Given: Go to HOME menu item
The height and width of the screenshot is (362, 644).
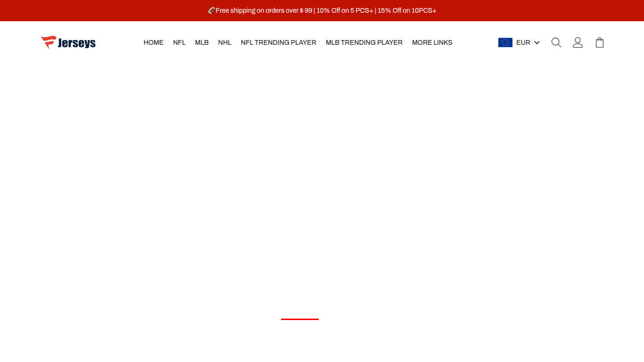Looking at the screenshot, I should click(154, 42).
